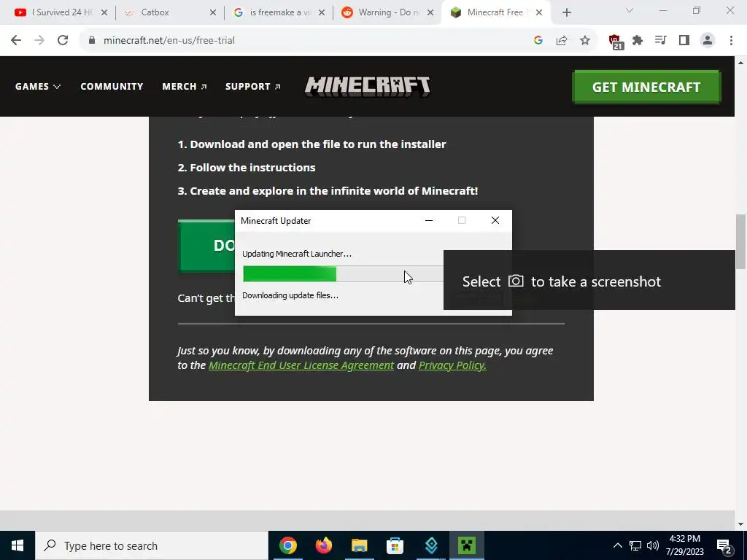747x560 pixels.
Task: Switch to the Reddit Warning tab
Action: click(x=387, y=12)
